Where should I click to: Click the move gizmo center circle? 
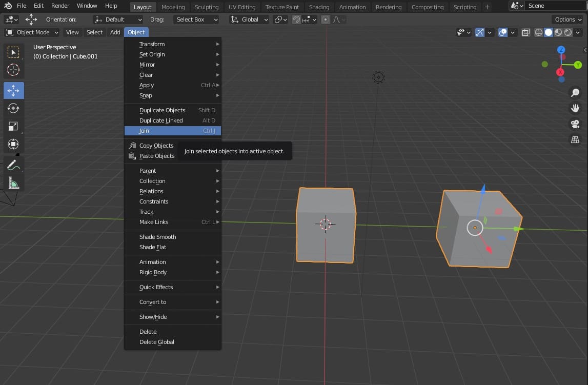tap(475, 228)
